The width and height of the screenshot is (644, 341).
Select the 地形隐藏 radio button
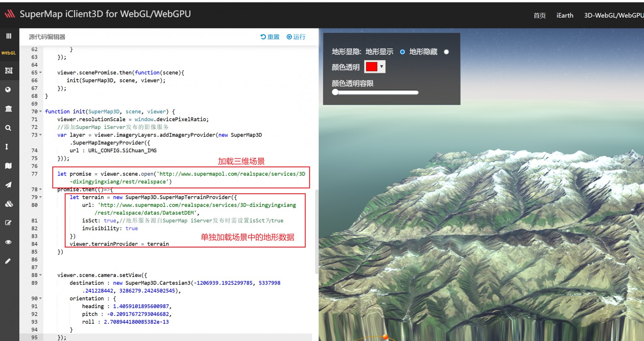click(446, 52)
